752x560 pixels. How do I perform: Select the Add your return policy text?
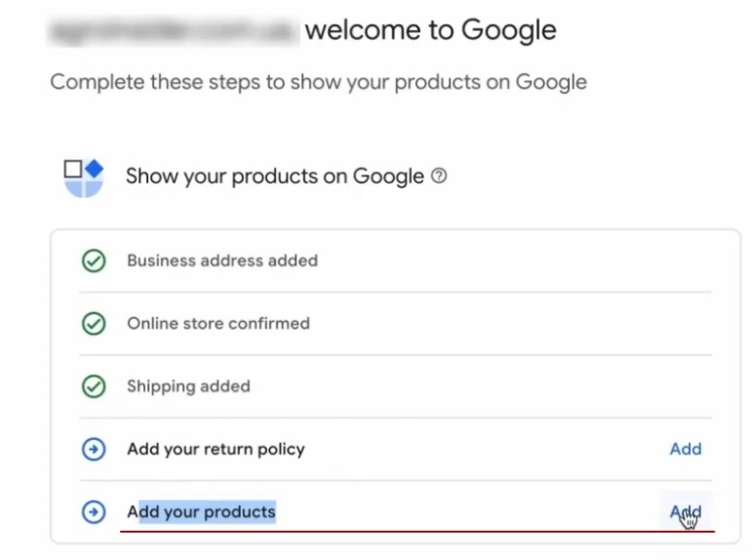click(216, 450)
